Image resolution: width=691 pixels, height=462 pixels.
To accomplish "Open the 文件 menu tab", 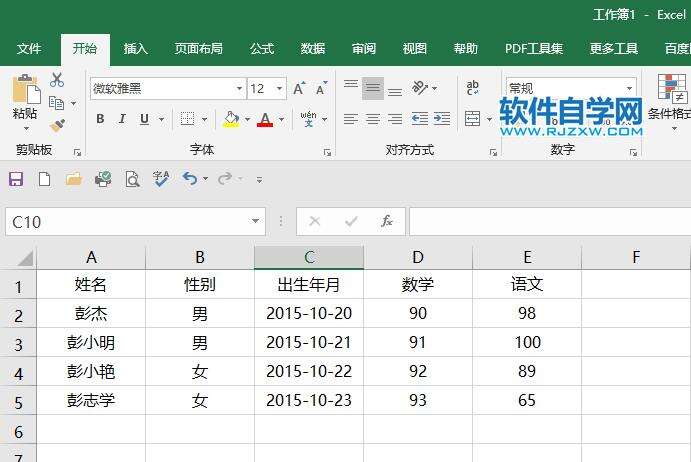I will click(x=29, y=48).
